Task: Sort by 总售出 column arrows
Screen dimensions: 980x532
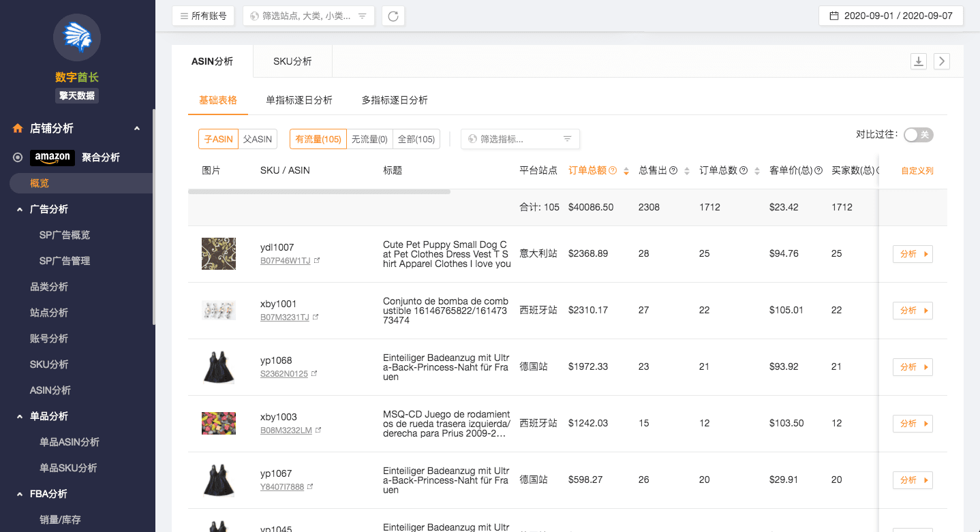Action: 687,171
